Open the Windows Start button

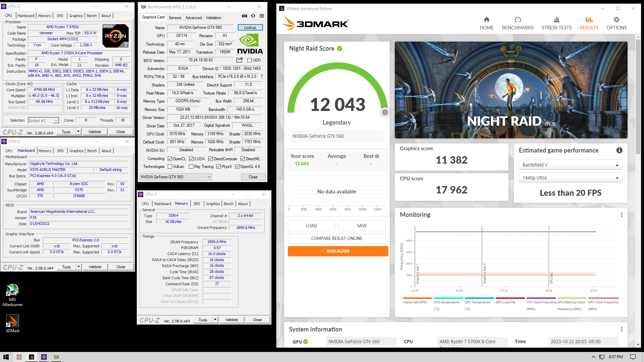pyautogui.click(x=6, y=357)
